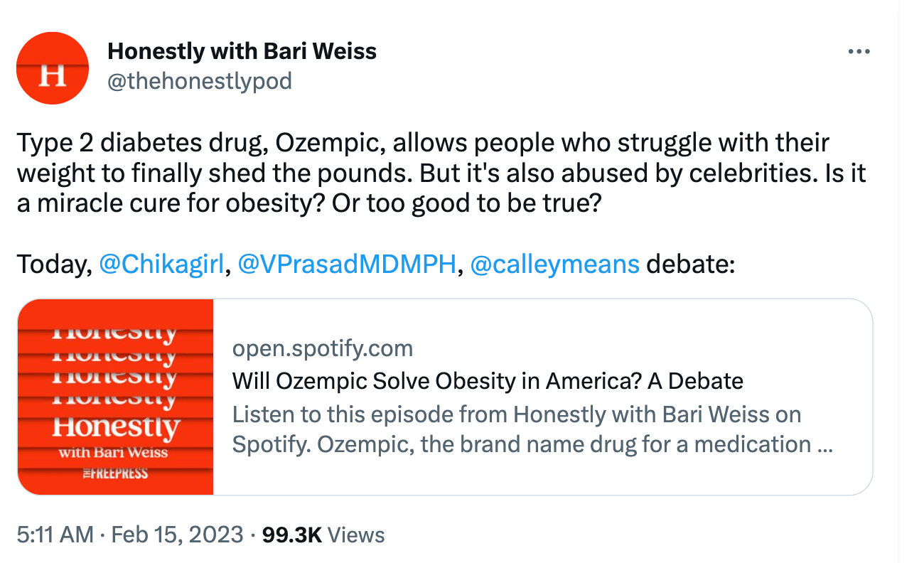Click the orange Honestly profile avatar

click(x=52, y=68)
